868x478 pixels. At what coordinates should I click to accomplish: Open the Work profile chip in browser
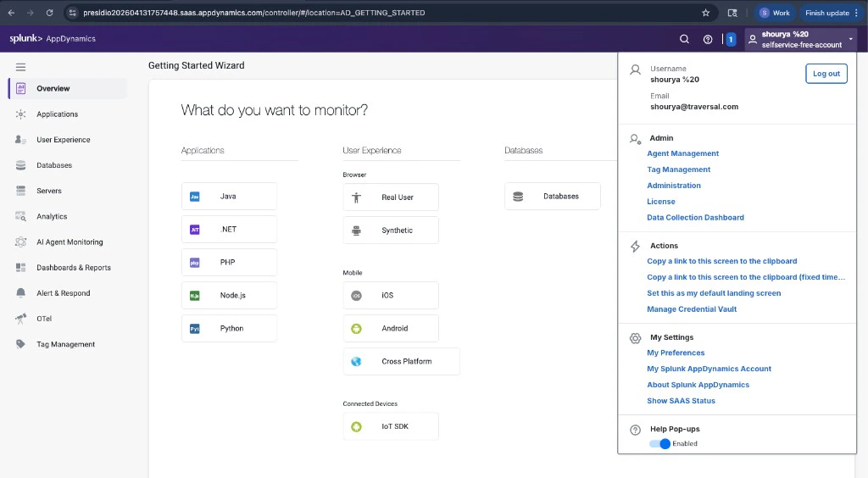pyautogui.click(x=775, y=13)
